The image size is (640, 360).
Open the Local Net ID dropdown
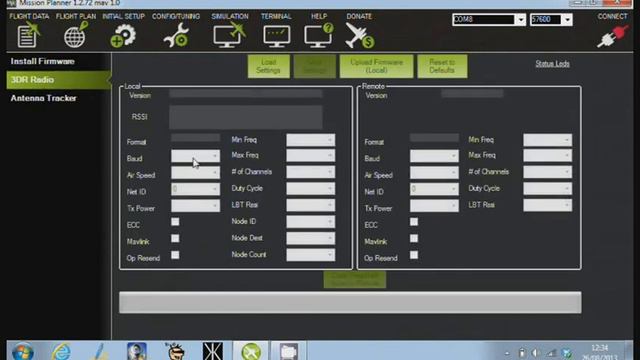coord(195,189)
